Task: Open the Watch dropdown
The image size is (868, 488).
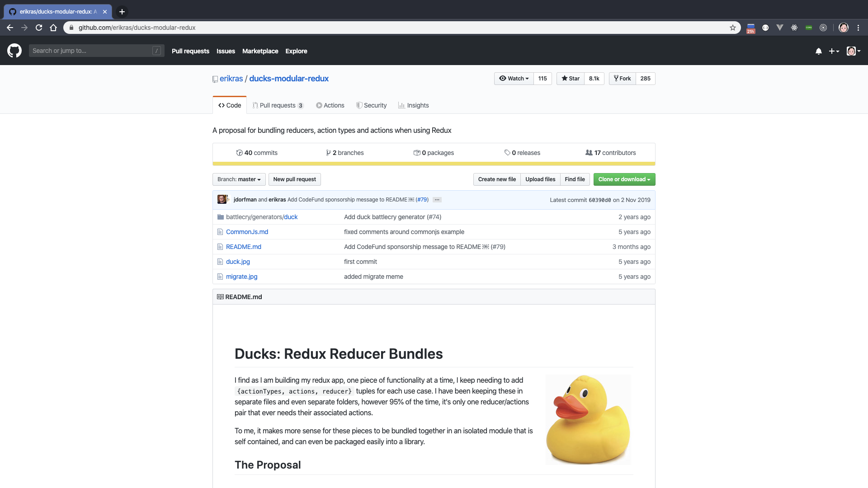Action: click(514, 79)
